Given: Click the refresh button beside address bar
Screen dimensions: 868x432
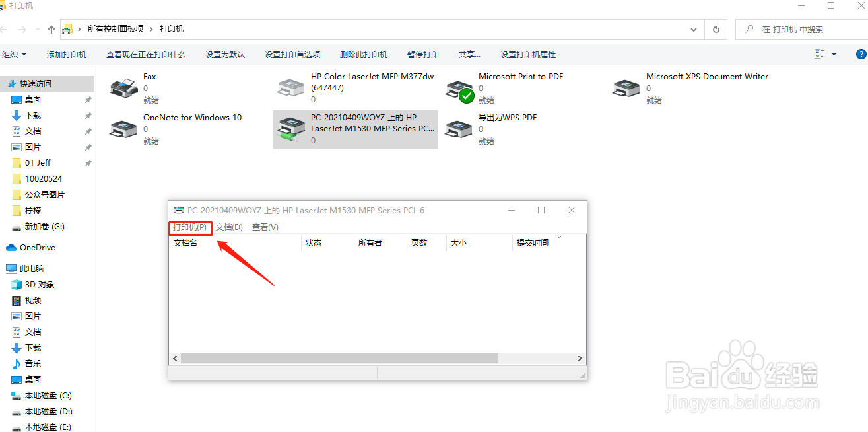Looking at the screenshot, I should point(716,29).
